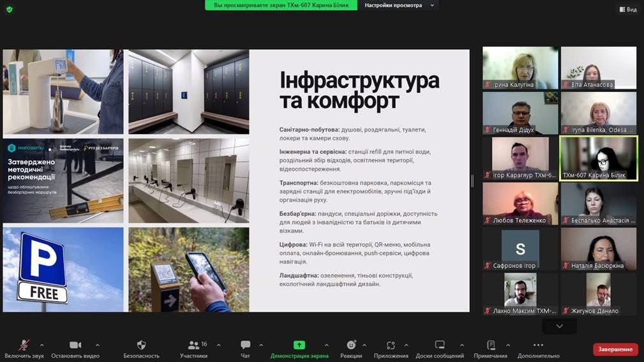
Task: Open the Вид layout view button
Action: pos(627,10)
